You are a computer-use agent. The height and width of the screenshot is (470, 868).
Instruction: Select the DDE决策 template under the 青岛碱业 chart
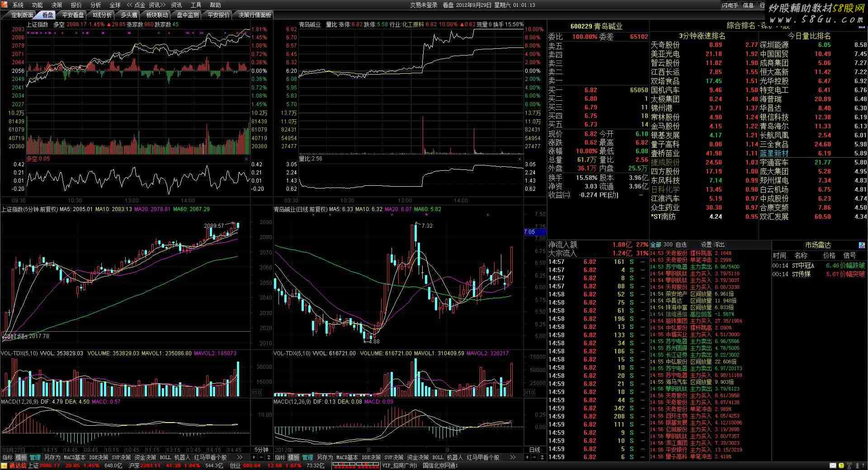click(371, 457)
